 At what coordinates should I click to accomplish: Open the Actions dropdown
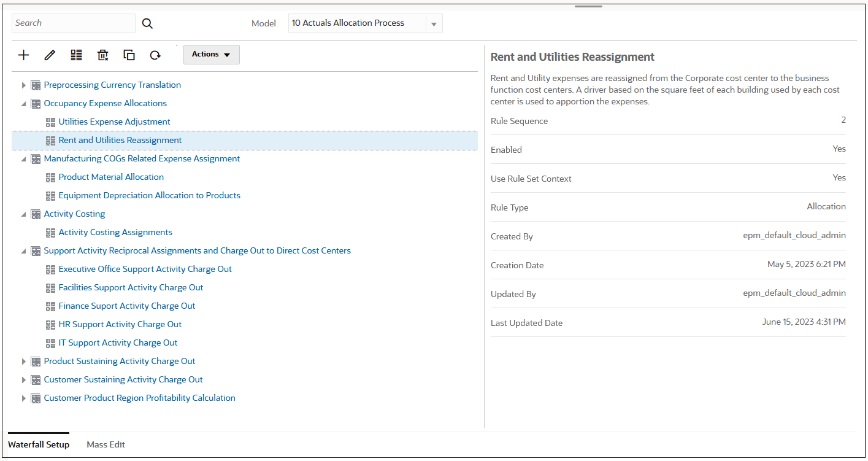click(211, 55)
